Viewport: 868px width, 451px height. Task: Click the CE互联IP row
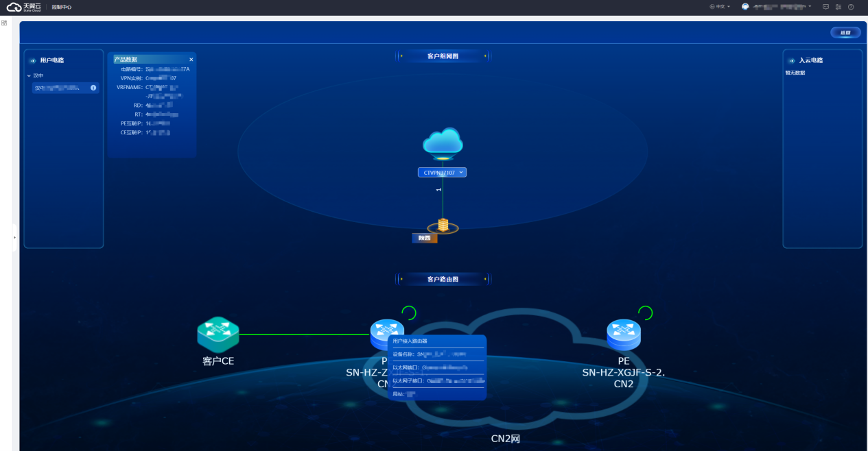click(x=145, y=132)
